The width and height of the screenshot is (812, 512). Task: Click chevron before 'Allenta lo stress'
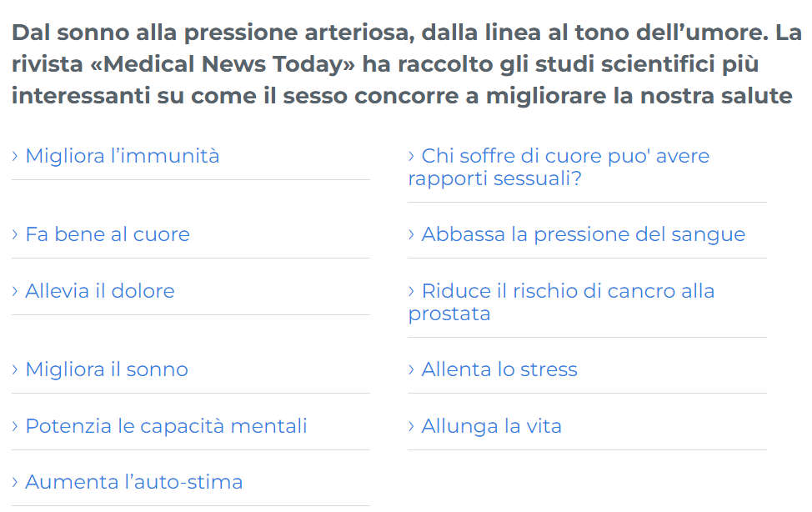(x=411, y=369)
